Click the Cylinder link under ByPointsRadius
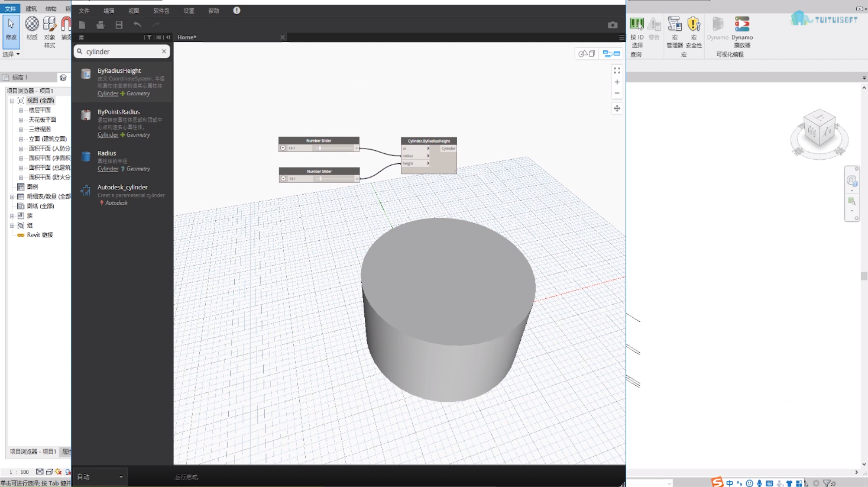 [x=108, y=135]
